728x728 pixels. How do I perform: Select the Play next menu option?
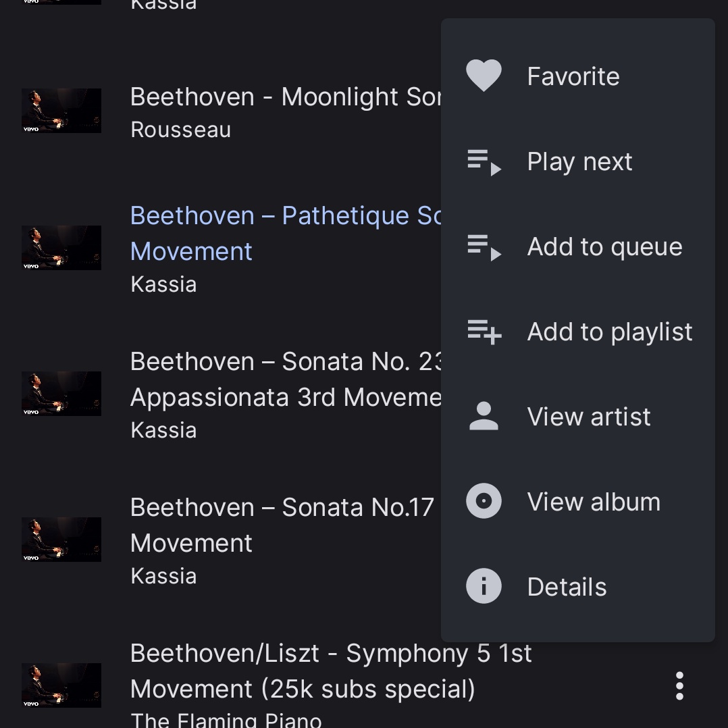point(579,161)
